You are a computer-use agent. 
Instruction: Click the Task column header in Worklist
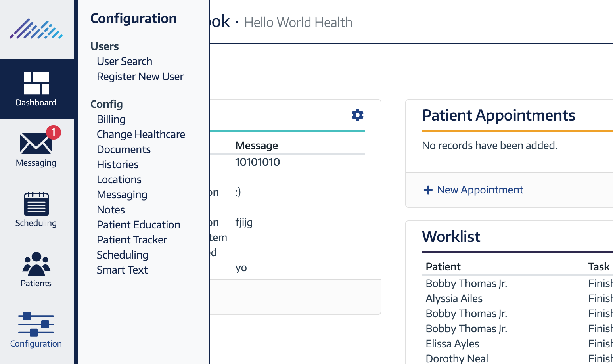pyautogui.click(x=599, y=267)
